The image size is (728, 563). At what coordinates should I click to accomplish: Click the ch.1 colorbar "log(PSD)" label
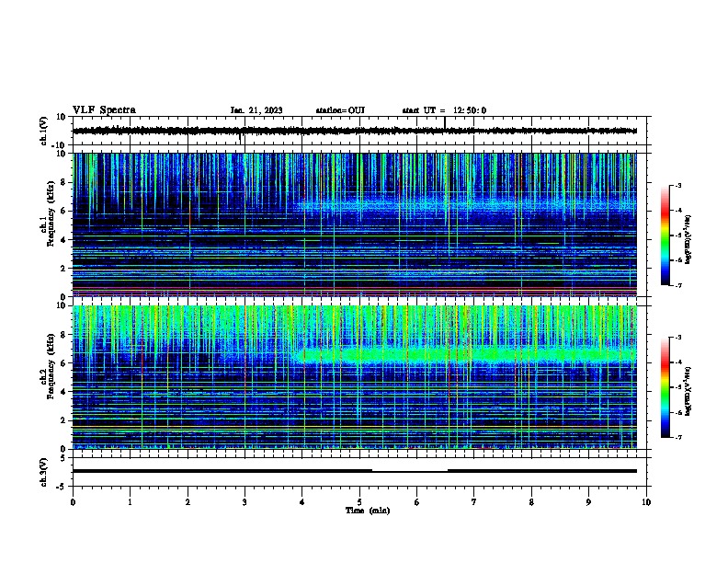pyautogui.click(x=688, y=239)
